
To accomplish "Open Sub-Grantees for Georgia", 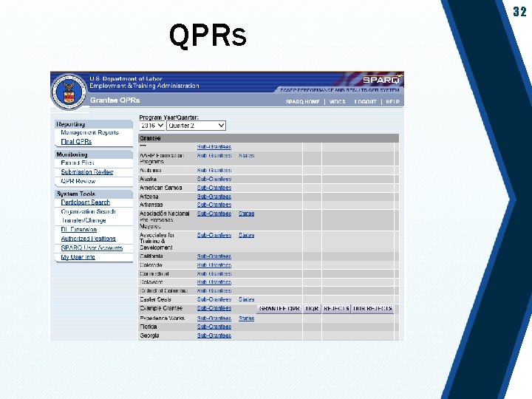I will coord(214,335).
